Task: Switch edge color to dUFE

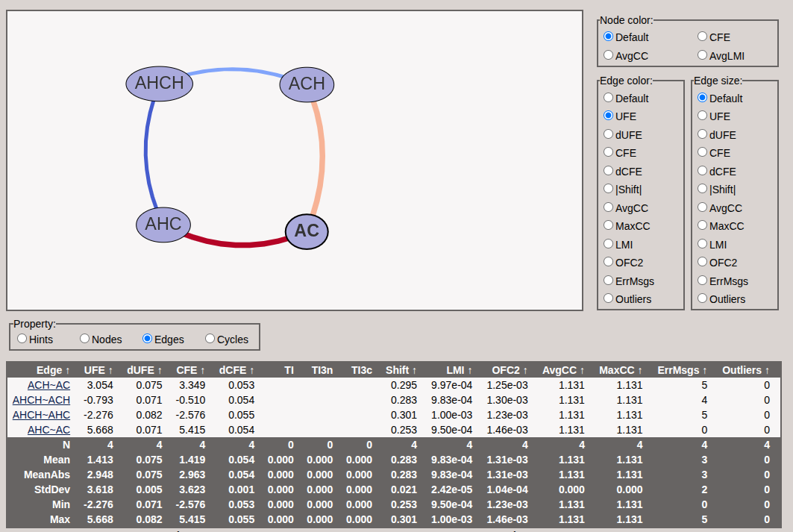Action: coord(609,134)
